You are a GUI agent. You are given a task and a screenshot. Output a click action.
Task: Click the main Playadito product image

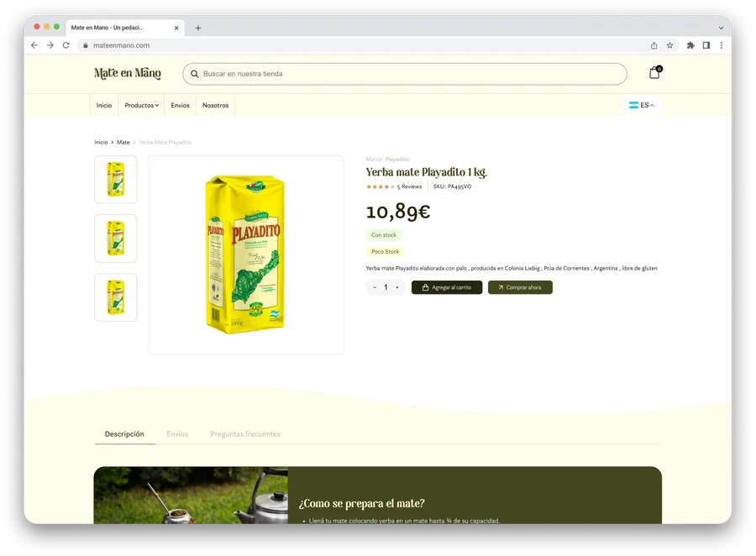246,255
